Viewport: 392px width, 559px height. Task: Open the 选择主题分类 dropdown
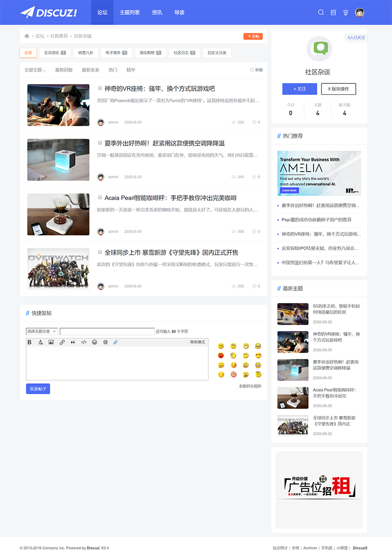click(x=42, y=332)
